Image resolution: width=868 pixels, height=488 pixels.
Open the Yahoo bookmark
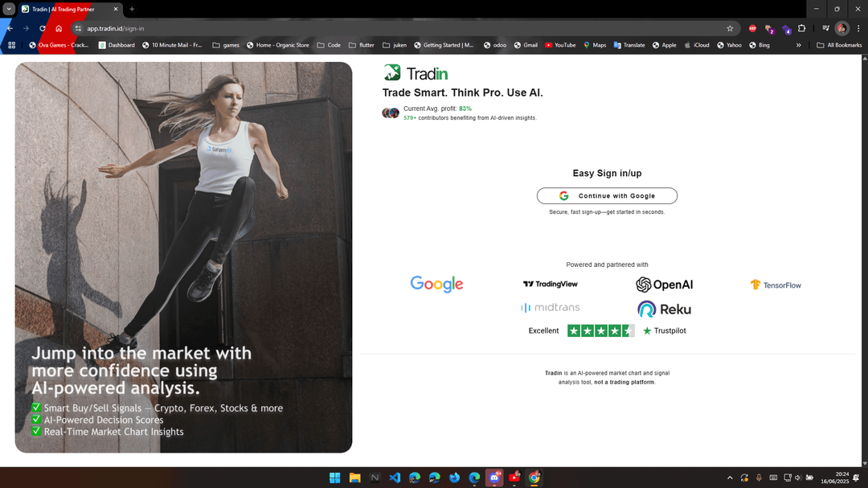tap(730, 45)
